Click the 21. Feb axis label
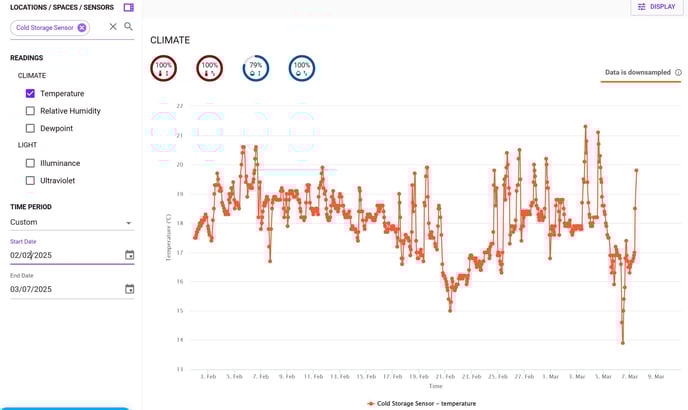688x410 pixels. click(445, 377)
